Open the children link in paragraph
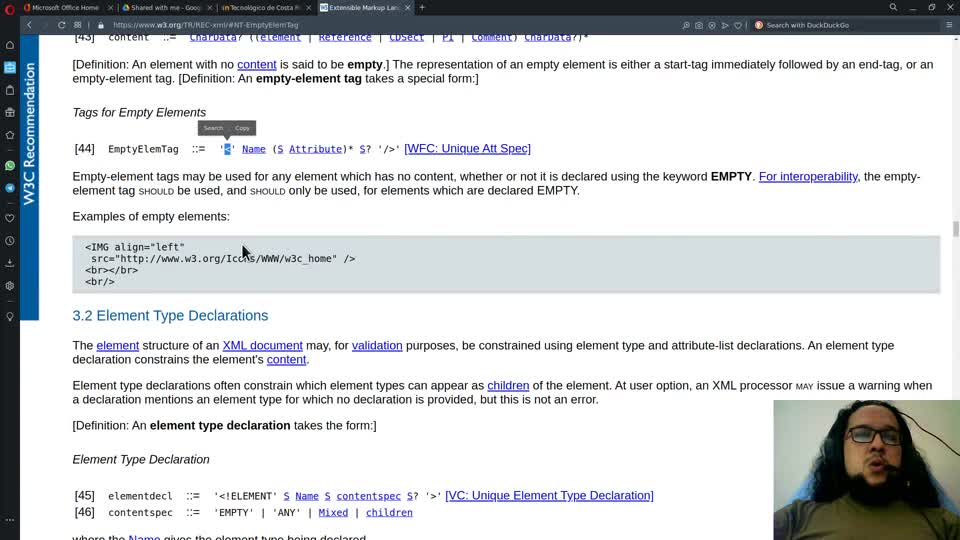Viewport: 960px width, 540px height. click(508, 386)
